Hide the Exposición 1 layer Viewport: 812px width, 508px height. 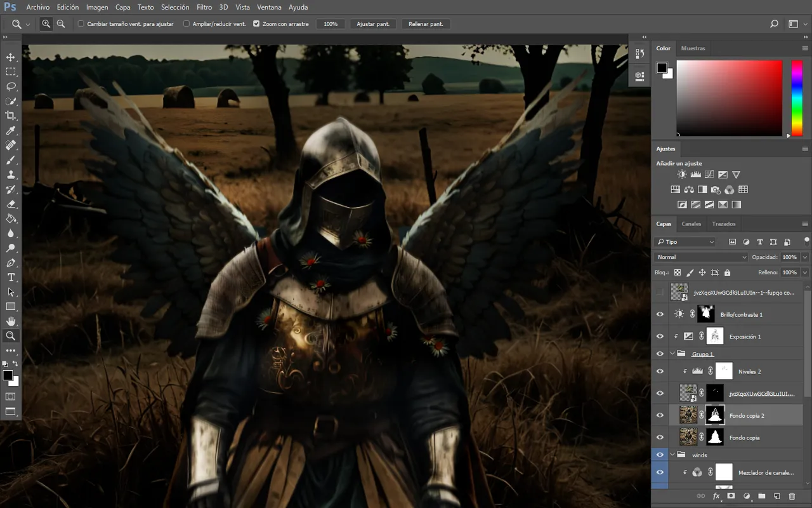pos(660,337)
